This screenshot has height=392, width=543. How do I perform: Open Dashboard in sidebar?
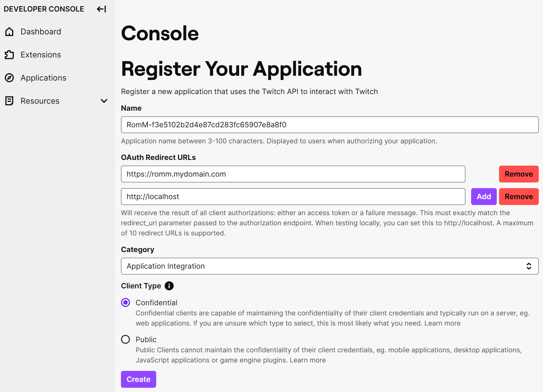point(41,32)
